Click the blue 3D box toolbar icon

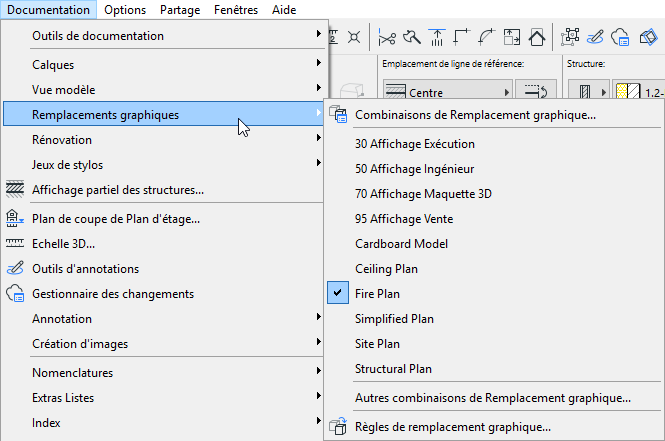coord(648,37)
